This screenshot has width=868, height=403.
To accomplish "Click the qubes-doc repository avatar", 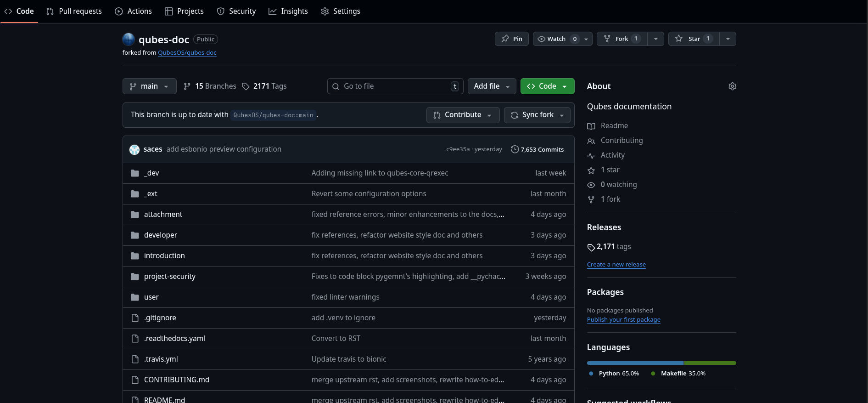I will pos(129,40).
